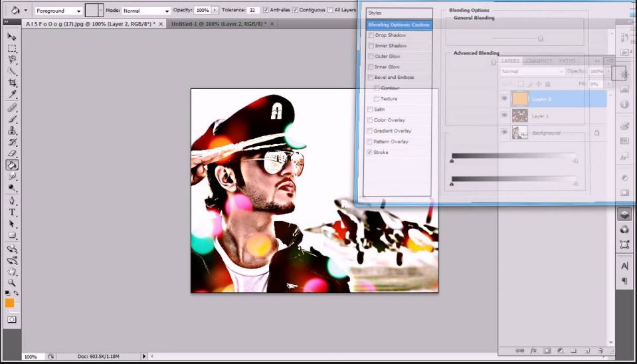Image resolution: width=637 pixels, height=364 pixels.
Task: Select the Brush tool
Action: pyautogui.click(x=12, y=119)
